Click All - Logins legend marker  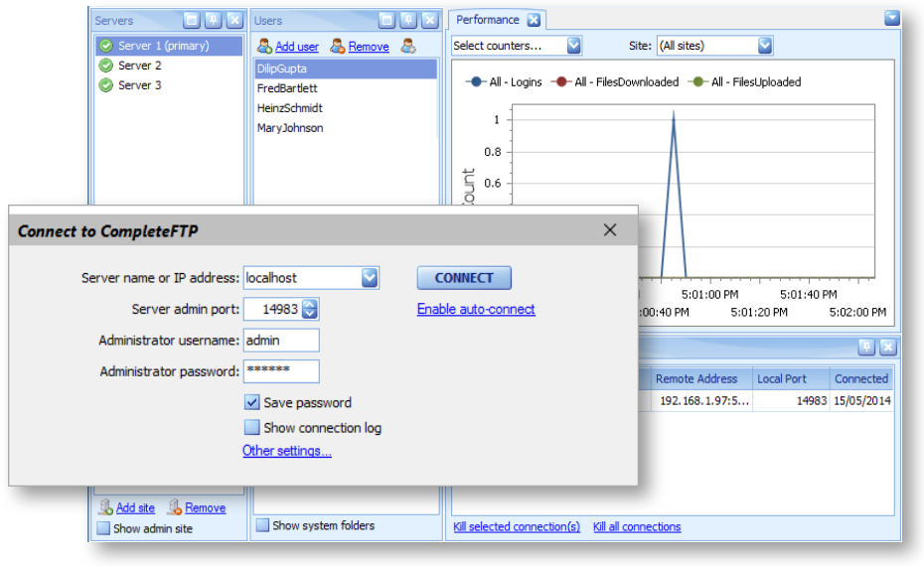tap(476, 81)
